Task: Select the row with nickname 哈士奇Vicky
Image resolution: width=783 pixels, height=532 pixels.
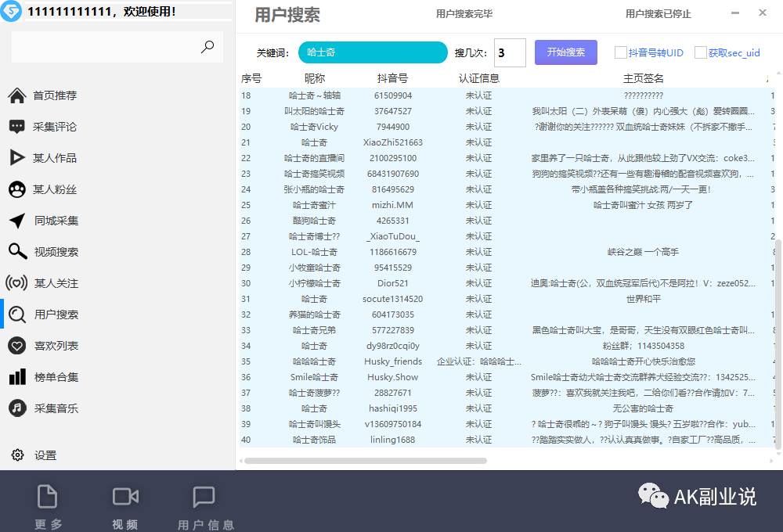Action: point(507,127)
